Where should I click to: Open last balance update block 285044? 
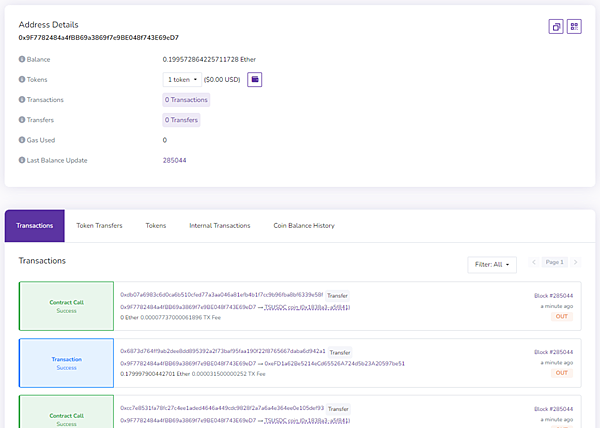coord(174,160)
